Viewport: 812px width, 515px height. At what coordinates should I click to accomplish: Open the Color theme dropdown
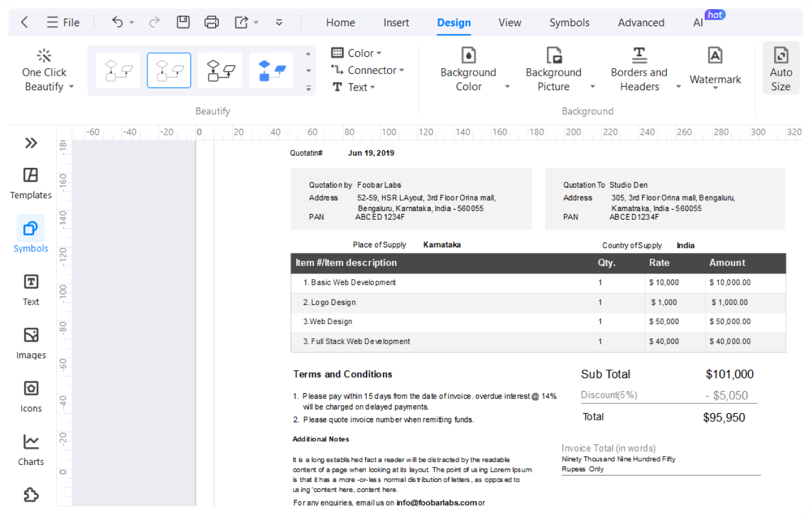point(357,53)
